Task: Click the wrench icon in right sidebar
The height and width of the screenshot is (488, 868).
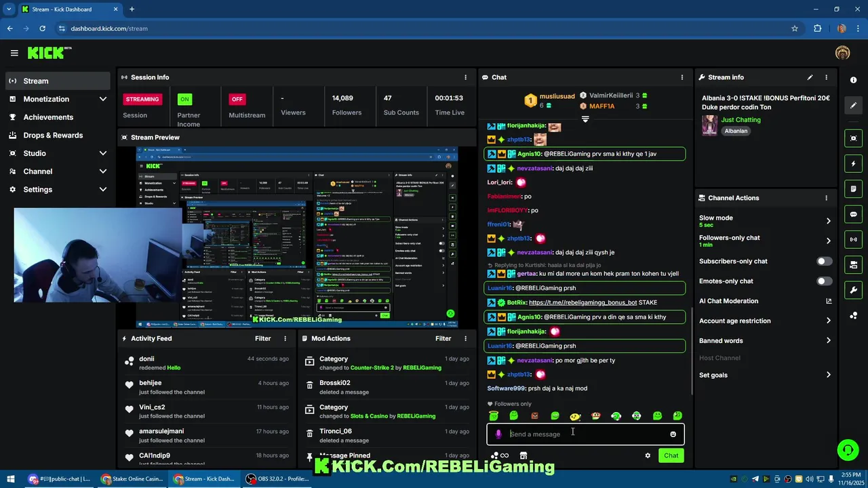Action: pyautogui.click(x=853, y=290)
